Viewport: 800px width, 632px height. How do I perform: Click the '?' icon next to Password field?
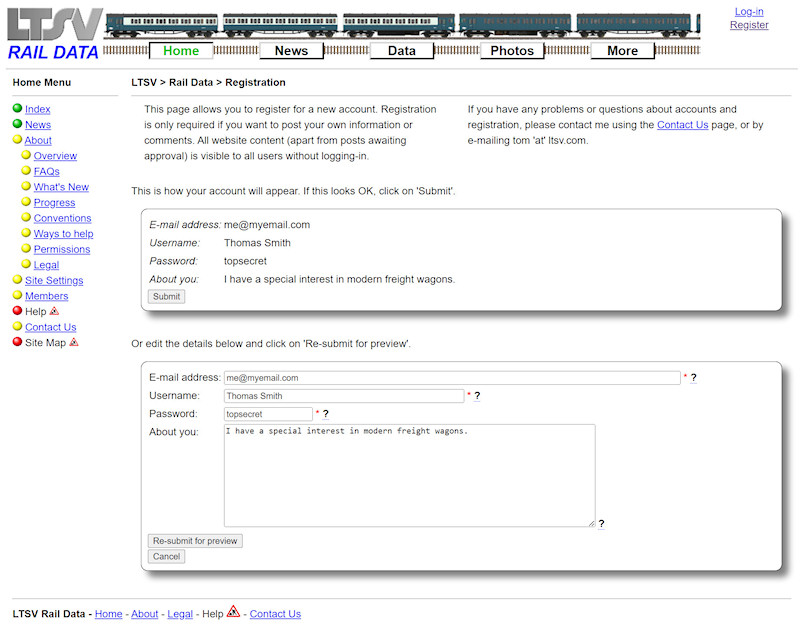[x=328, y=413]
